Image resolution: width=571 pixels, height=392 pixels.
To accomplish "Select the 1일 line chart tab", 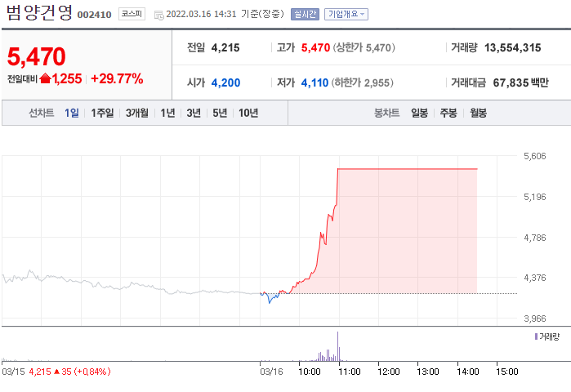I will click(x=72, y=113).
